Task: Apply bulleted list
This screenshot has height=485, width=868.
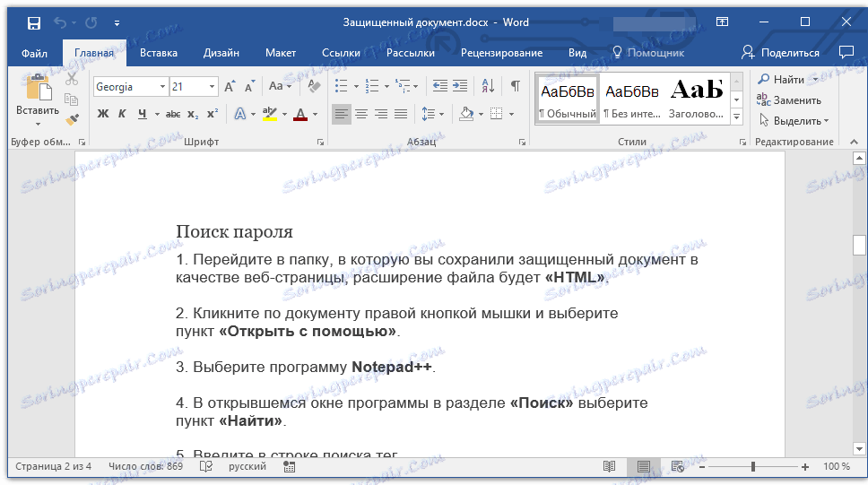Action: tap(342, 86)
